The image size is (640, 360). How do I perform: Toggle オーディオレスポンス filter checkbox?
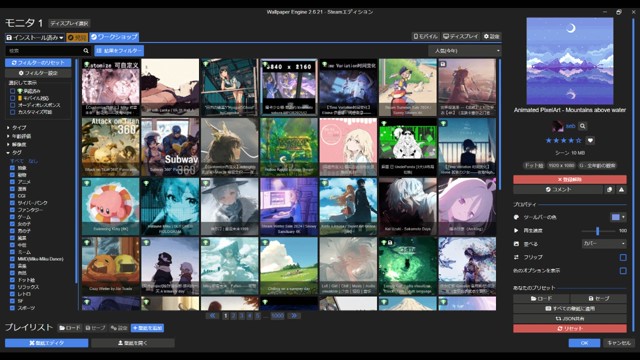tap(12, 105)
